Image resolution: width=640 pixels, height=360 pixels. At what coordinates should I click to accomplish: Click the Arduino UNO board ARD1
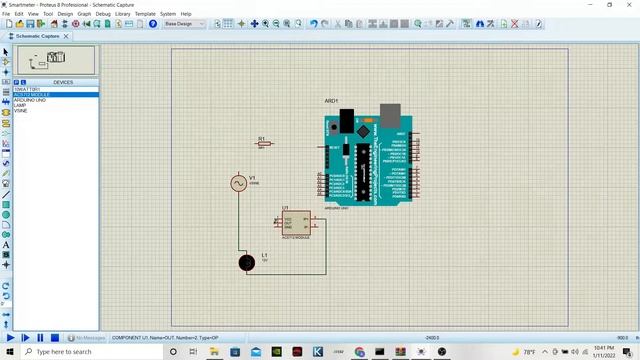(369, 154)
